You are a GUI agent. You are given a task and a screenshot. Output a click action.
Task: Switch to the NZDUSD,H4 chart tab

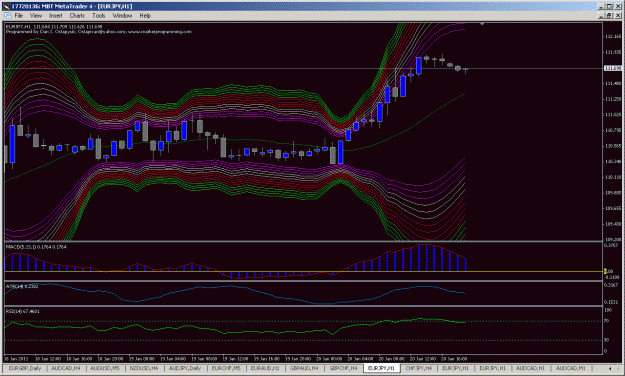[x=144, y=368]
